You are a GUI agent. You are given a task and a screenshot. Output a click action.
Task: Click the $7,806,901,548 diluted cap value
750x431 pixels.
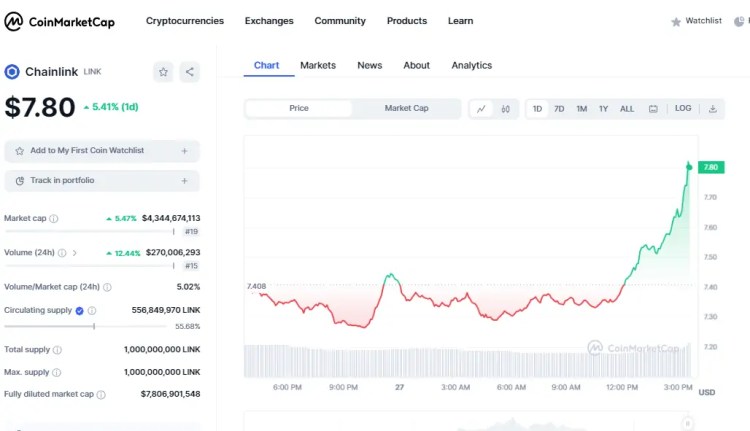(170, 394)
